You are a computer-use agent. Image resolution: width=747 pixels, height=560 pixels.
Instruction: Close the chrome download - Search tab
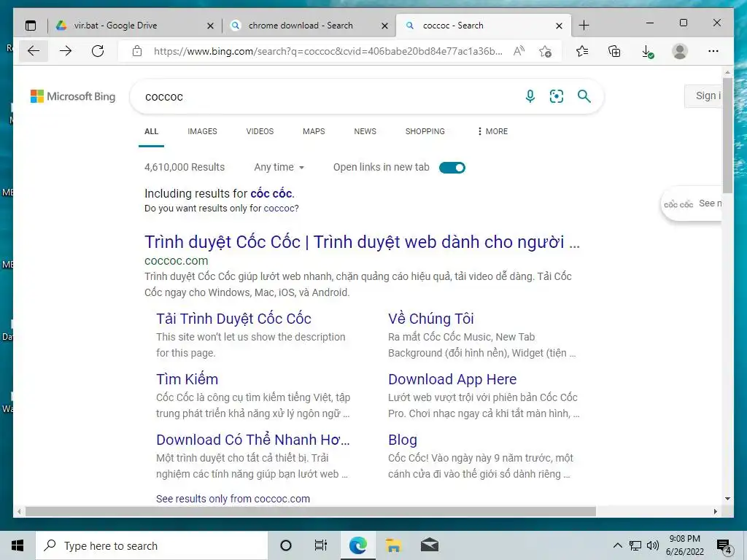point(385,26)
